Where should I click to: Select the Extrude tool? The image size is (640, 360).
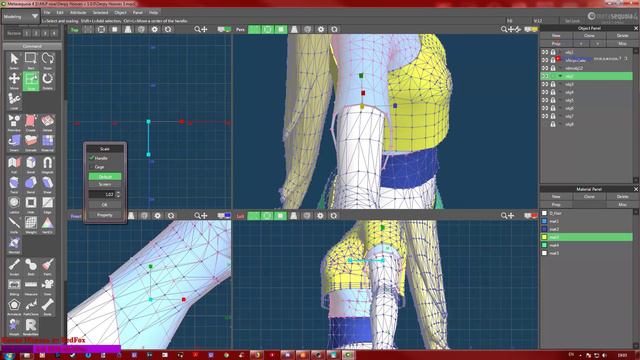(31, 143)
